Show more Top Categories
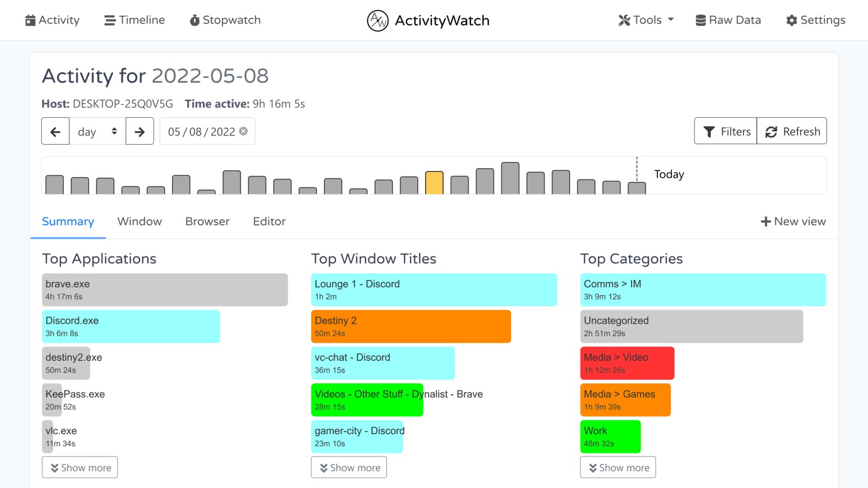Image resolution: width=868 pixels, height=488 pixels. (618, 467)
